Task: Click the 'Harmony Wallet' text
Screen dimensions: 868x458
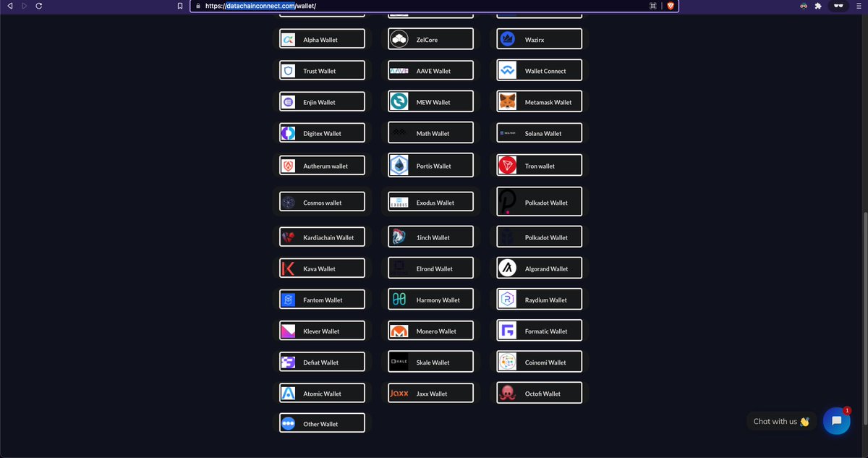Action: [x=438, y=300]
